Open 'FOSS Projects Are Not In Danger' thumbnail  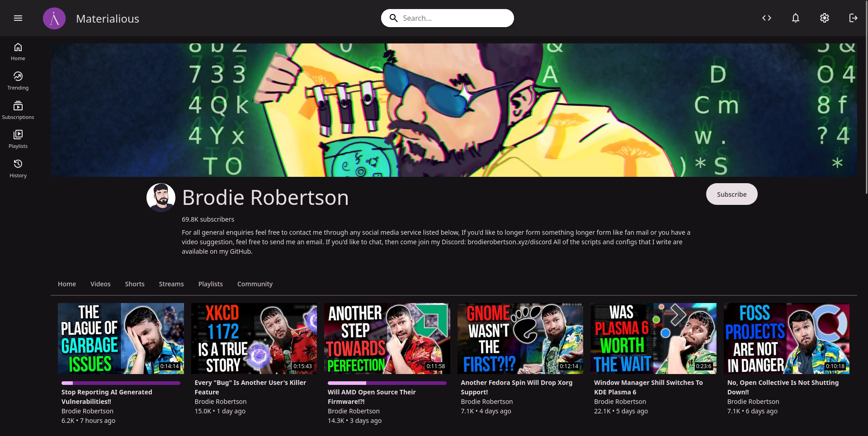(x=787, y=338)
